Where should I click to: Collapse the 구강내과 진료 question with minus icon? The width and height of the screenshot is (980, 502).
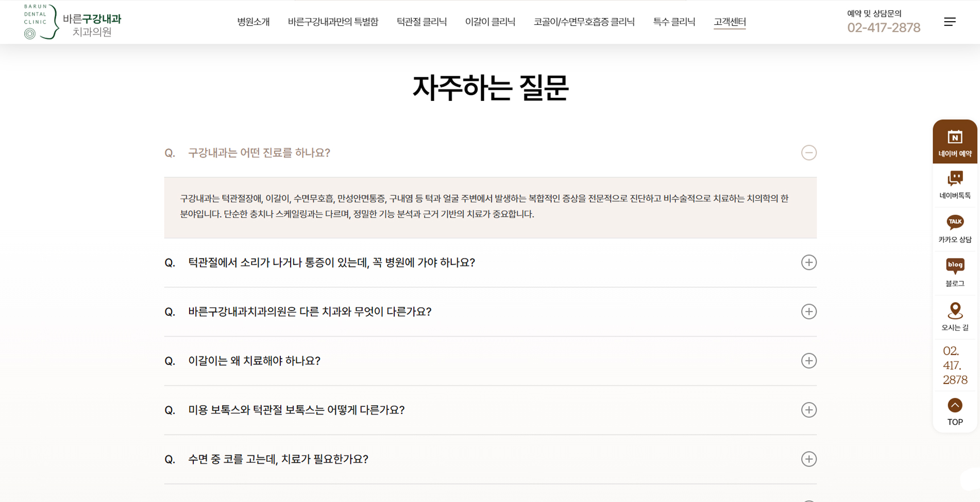[x=808, y=153]
